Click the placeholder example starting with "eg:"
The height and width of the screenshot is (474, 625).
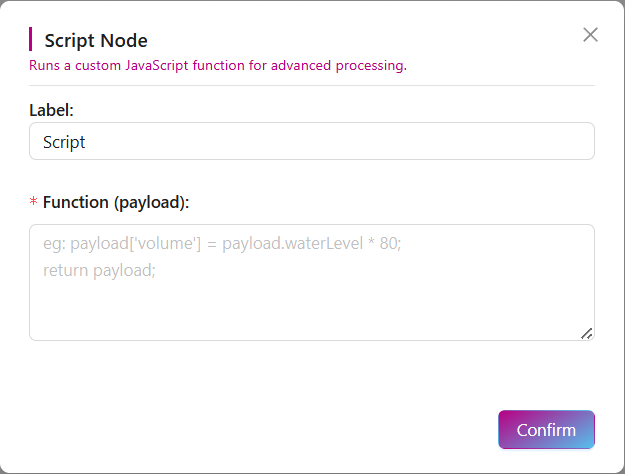[222, 244]
